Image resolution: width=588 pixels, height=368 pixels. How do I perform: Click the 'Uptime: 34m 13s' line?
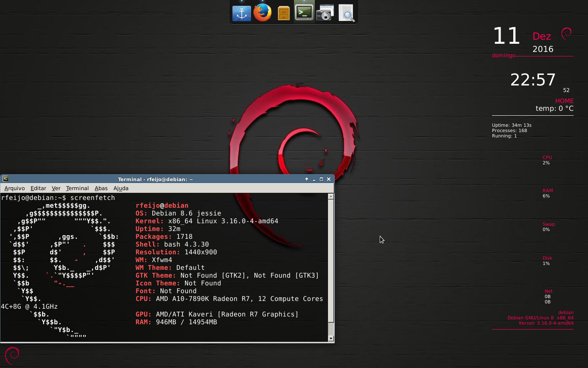coord(512,125)
